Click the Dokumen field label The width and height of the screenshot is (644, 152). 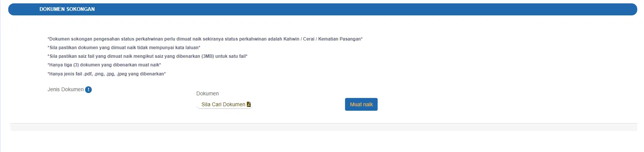[x=208, y=93]
